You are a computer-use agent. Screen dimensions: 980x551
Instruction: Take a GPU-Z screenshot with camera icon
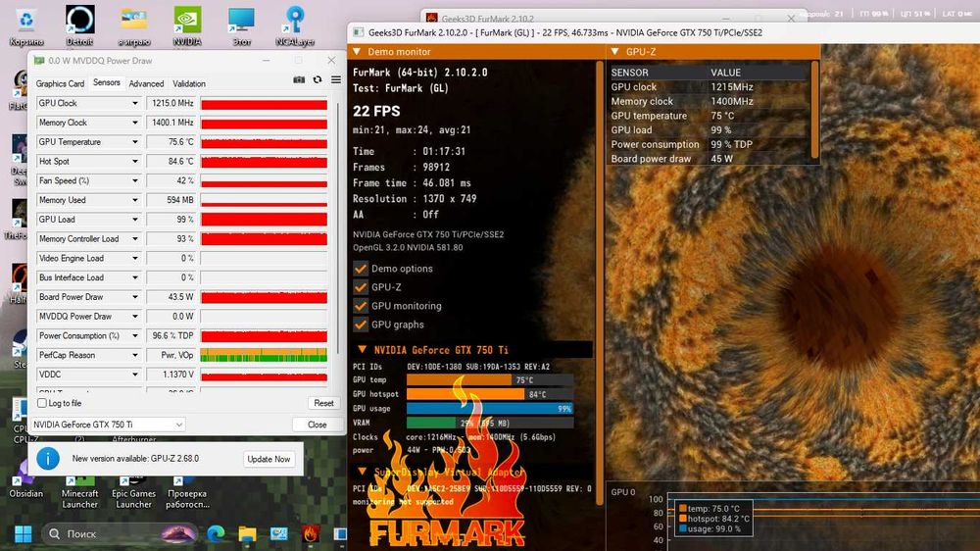299,80
